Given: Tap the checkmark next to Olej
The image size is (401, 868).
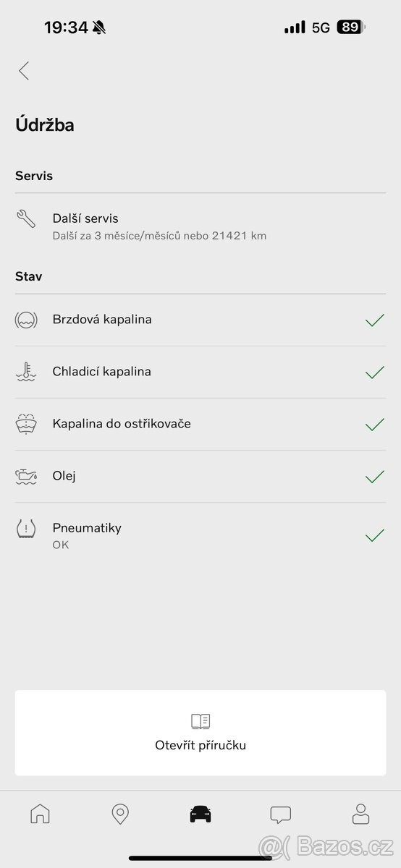Looking at the screenshot, I should (x=375, y=476).
